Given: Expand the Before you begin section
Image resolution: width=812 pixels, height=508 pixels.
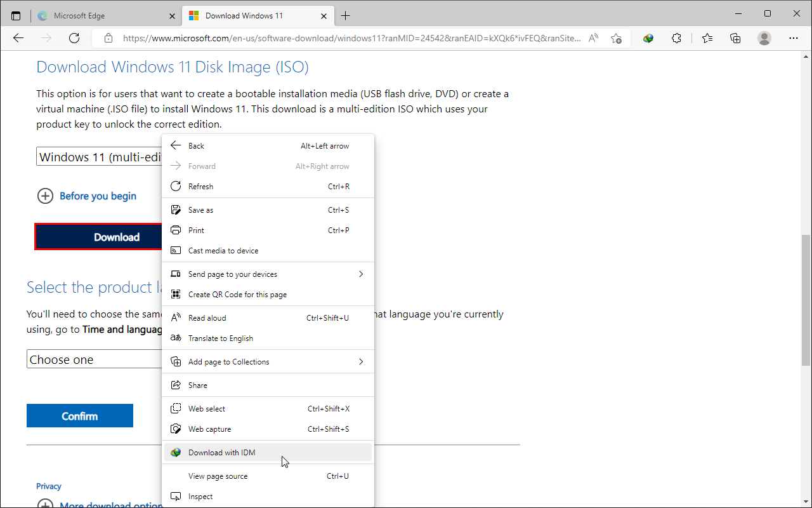Looking at the screenshot, I should (x=86, y=196).
